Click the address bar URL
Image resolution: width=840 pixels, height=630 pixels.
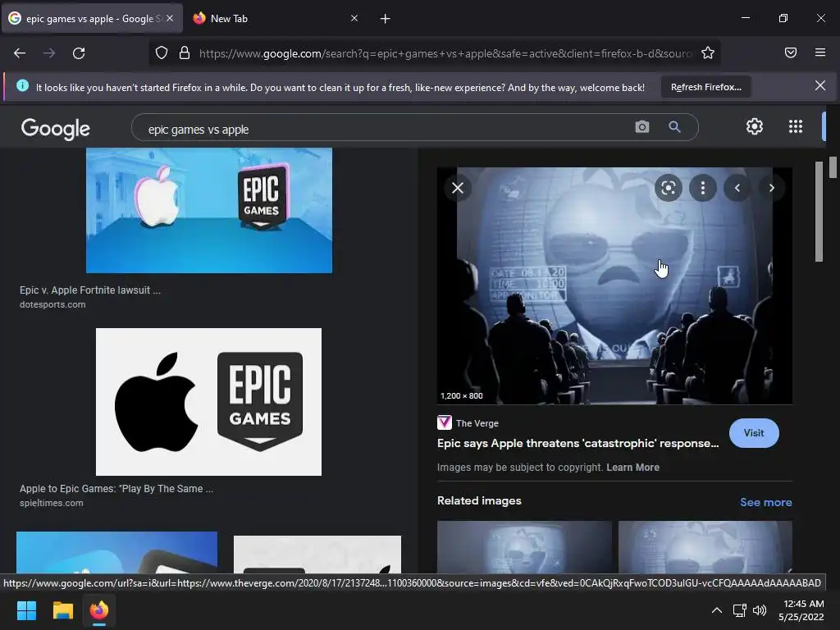tap(445, 53)
